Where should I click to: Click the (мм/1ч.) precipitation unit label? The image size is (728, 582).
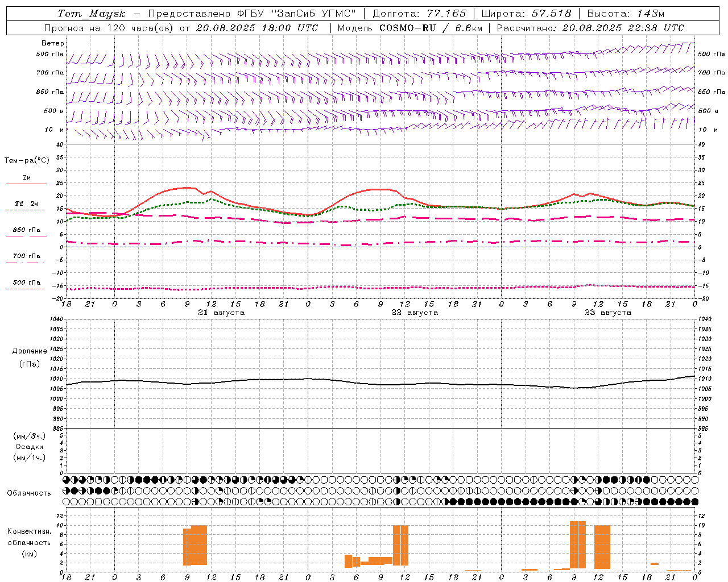[x=30, y=458]
